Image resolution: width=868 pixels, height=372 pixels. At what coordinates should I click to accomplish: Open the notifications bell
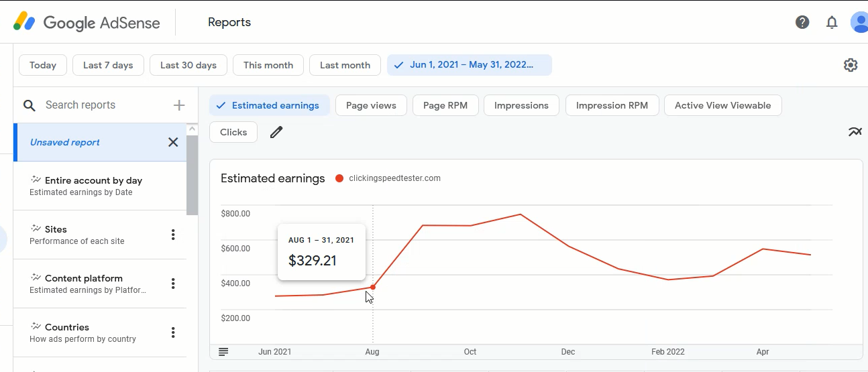click(832, 22)
